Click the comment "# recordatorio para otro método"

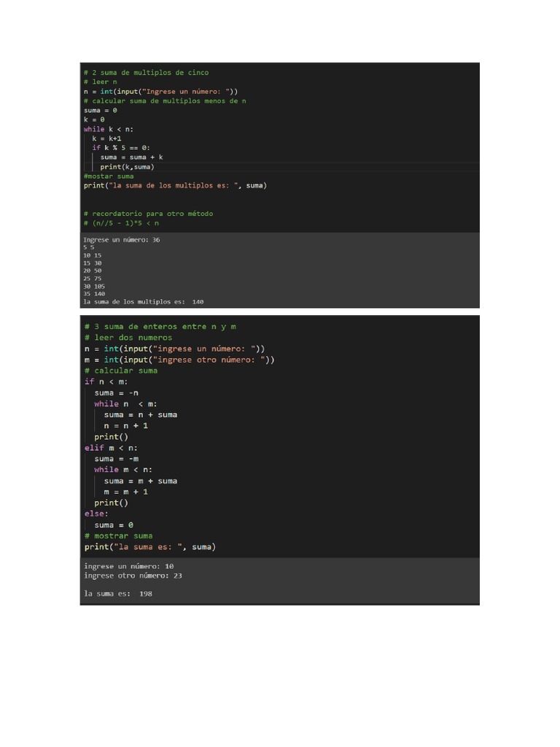point(148,214)
